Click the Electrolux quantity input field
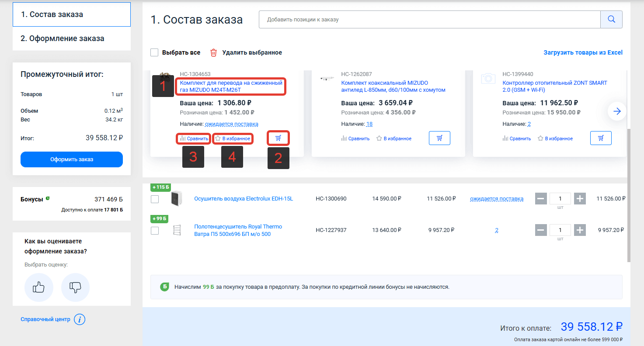Image resolution: width=644 pixels, height=346 pixels. point(560,199)
